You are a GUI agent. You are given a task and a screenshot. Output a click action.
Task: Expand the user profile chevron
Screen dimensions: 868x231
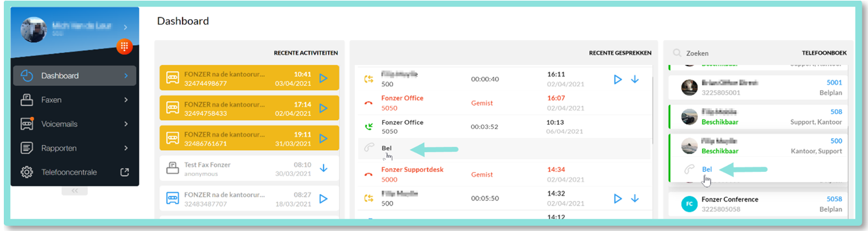(125, 27)
